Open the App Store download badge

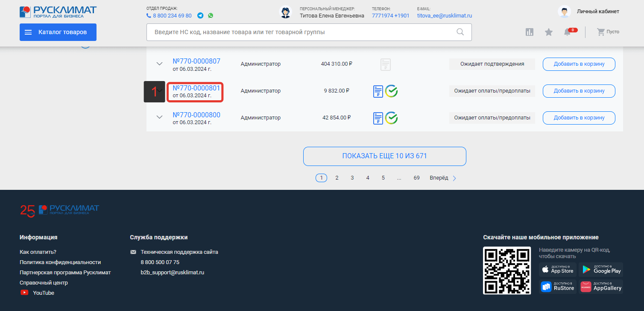[558, 270]
